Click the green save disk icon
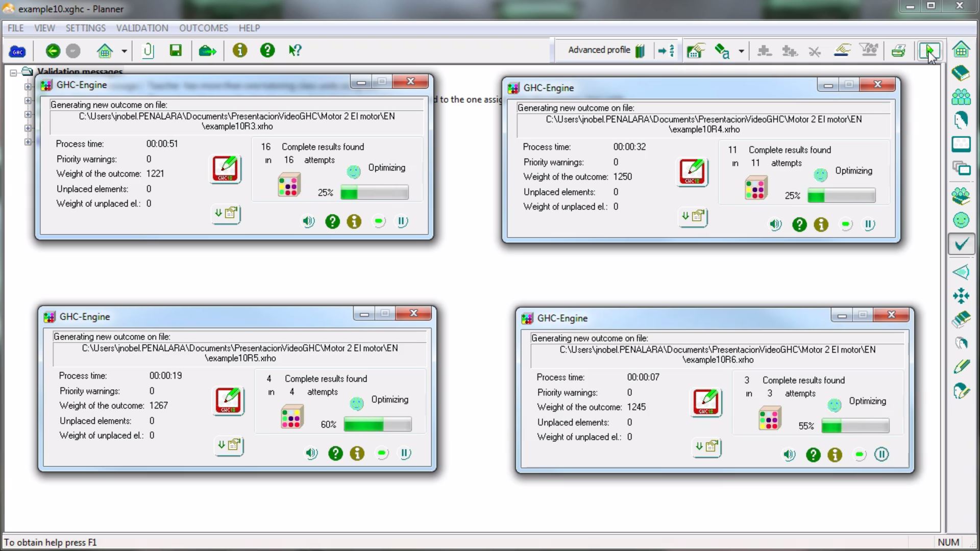The image size is (980, 551). coord(176,51)
